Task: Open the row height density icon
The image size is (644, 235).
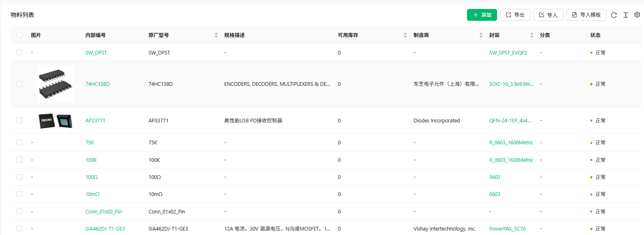Action: coord(626,15)
